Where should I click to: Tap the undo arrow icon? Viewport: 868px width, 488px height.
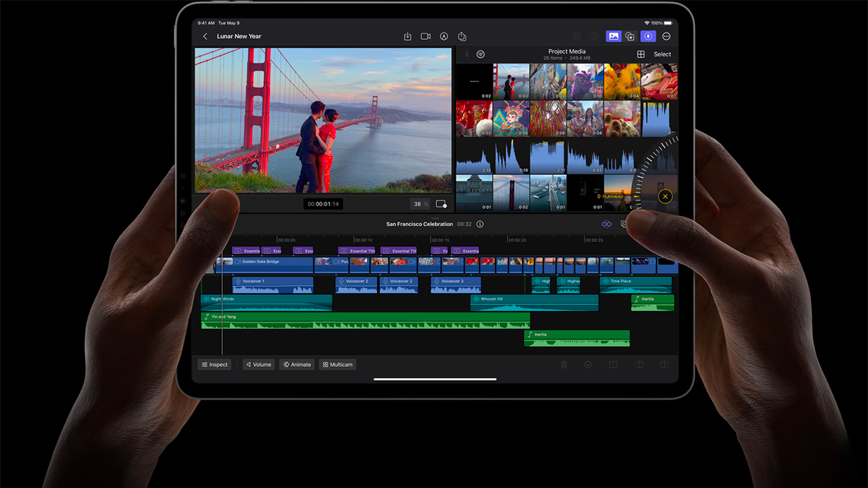click(x=577, y=37)
